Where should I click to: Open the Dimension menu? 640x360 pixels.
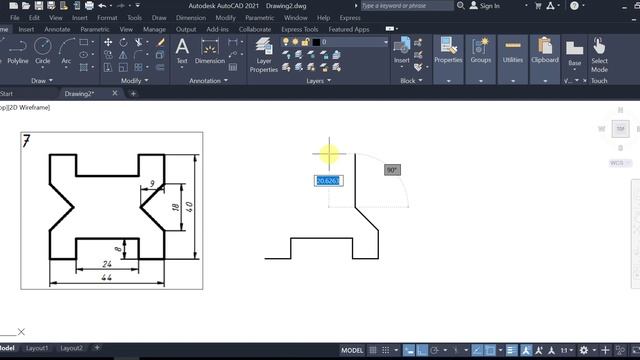click(x=191, y=18)
